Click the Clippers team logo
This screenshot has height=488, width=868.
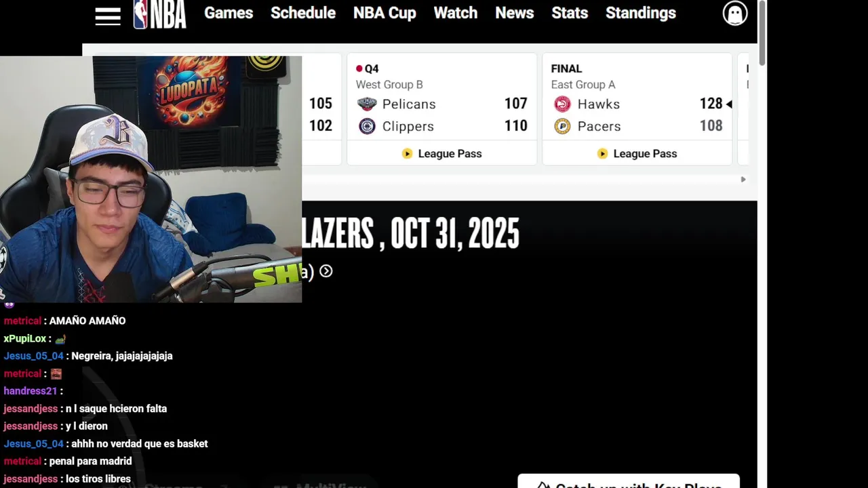(x=367, y=126)
